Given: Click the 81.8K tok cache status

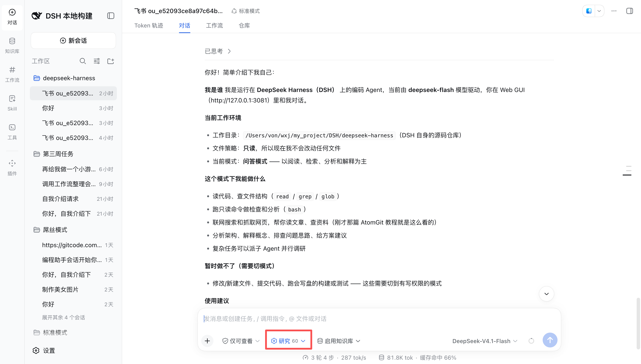Looking at the screenshot, I should pos(418,358).
